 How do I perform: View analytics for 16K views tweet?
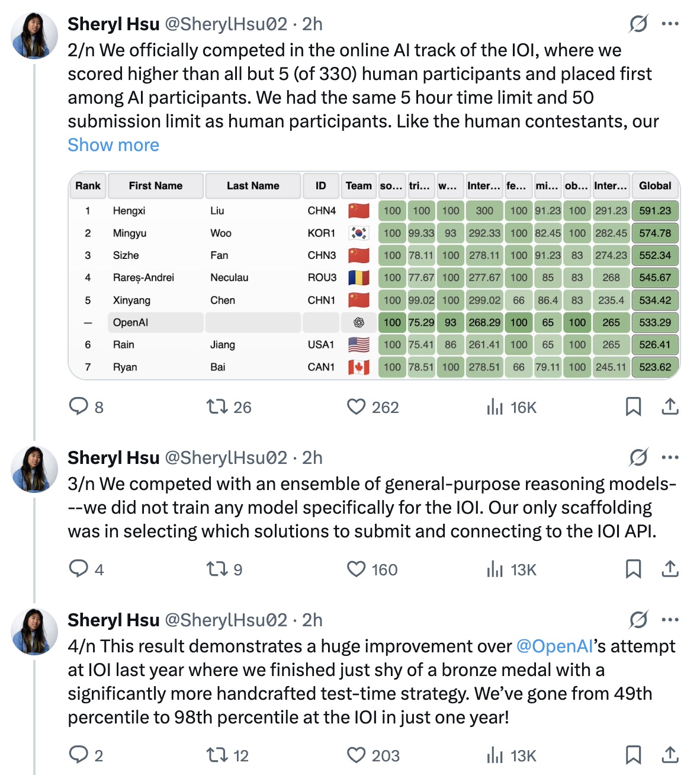[x=495, y=406]
